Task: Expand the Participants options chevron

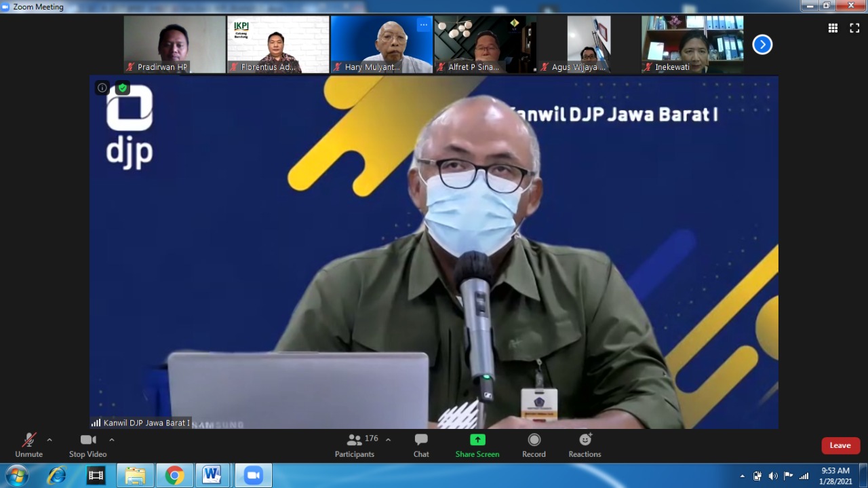Action: tap(388, 440)
